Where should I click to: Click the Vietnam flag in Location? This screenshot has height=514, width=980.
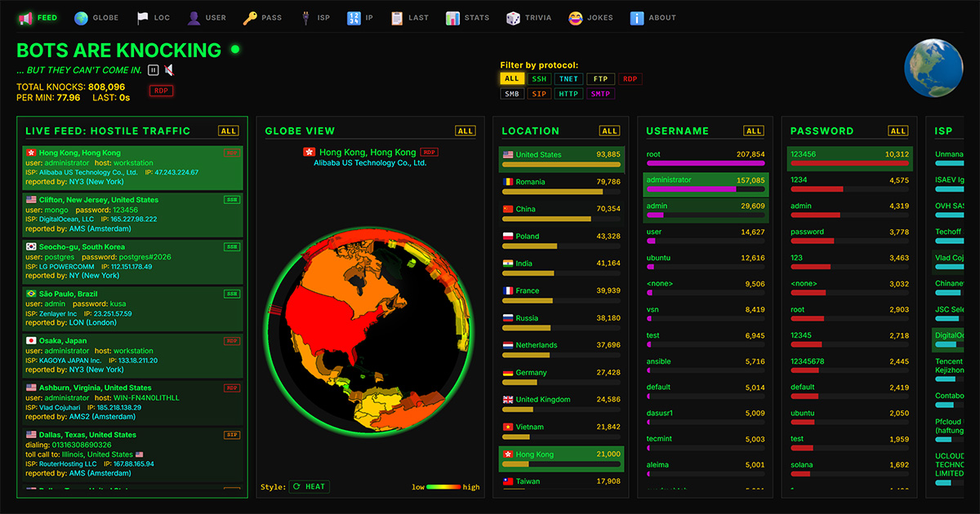point(508,427)
